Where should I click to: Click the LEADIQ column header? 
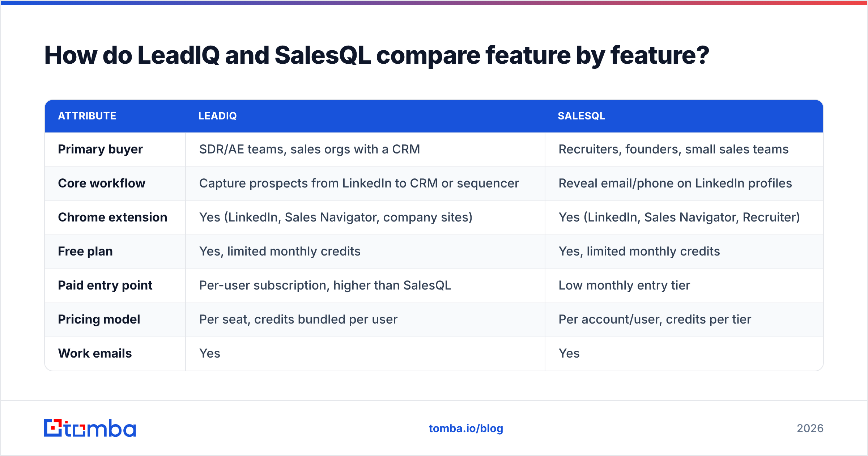click(217, 116)
